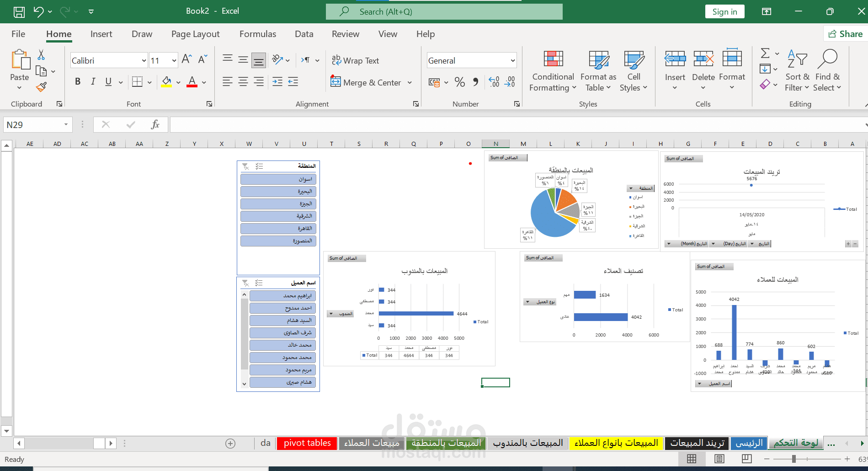Open Format as Table dropdown

[x=598, y=71]
